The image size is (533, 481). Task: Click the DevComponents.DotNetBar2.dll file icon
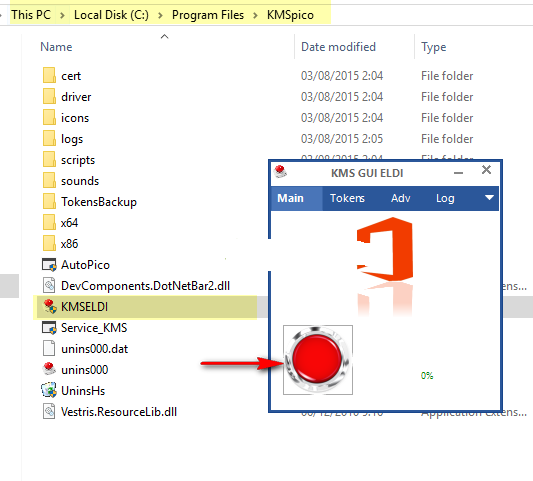point(49,286)
